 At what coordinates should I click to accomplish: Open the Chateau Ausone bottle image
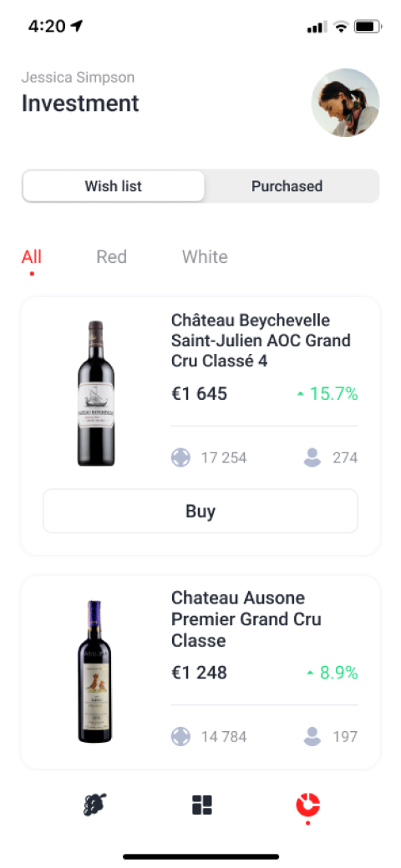(x=94, y=672)
